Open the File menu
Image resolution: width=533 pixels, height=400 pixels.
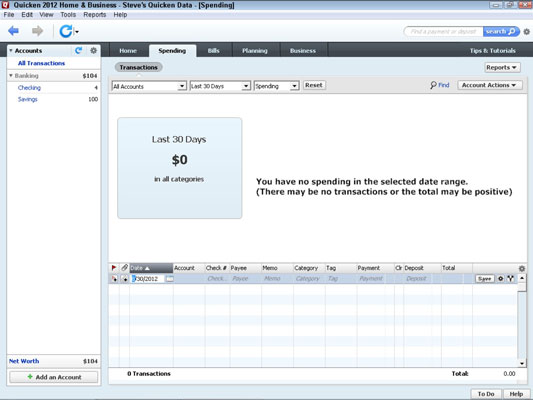pyautogui.click(x=9, y=15)
